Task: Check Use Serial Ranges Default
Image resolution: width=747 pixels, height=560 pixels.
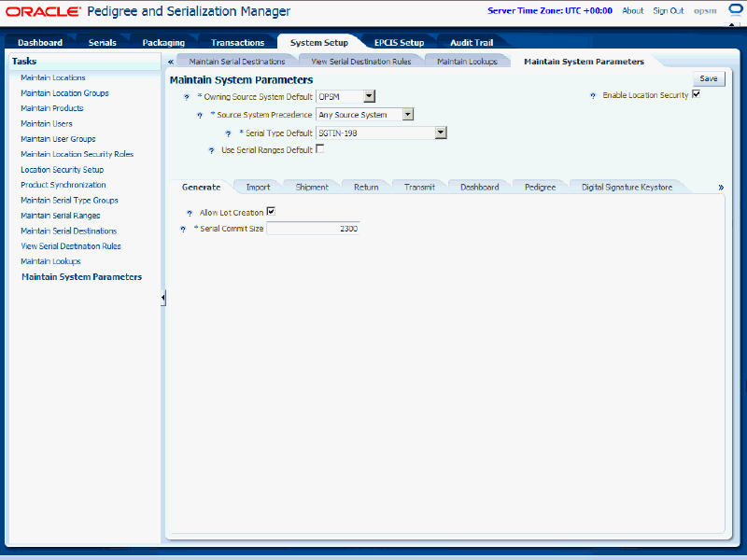Action: point(320,149)
